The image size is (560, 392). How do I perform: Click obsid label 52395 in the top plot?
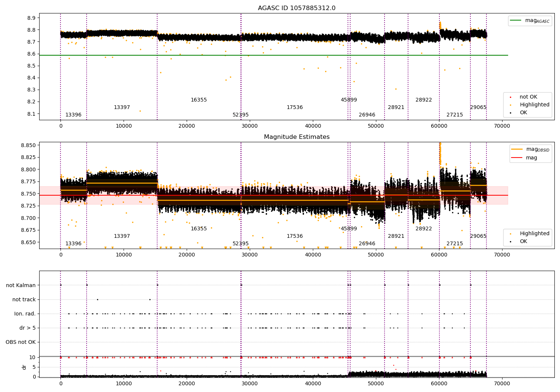tap(240, 115)
